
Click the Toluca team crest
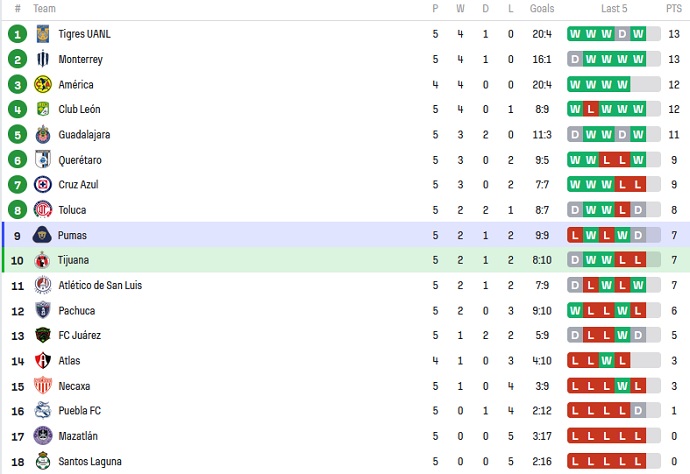pos(43,210)
